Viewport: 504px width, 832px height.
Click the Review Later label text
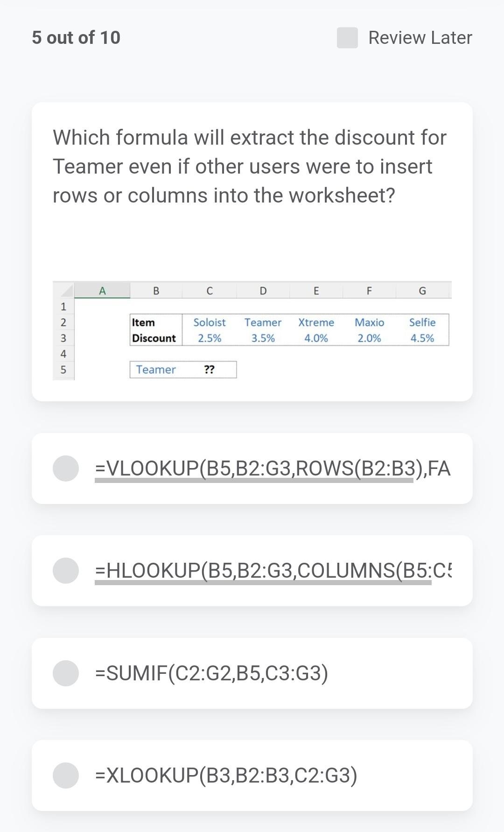[419, 37]
